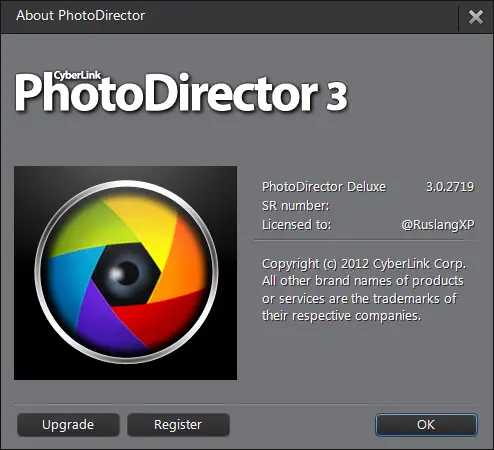
Task: Close the About PhotoDirector dialog
Action: click(476, 17)
